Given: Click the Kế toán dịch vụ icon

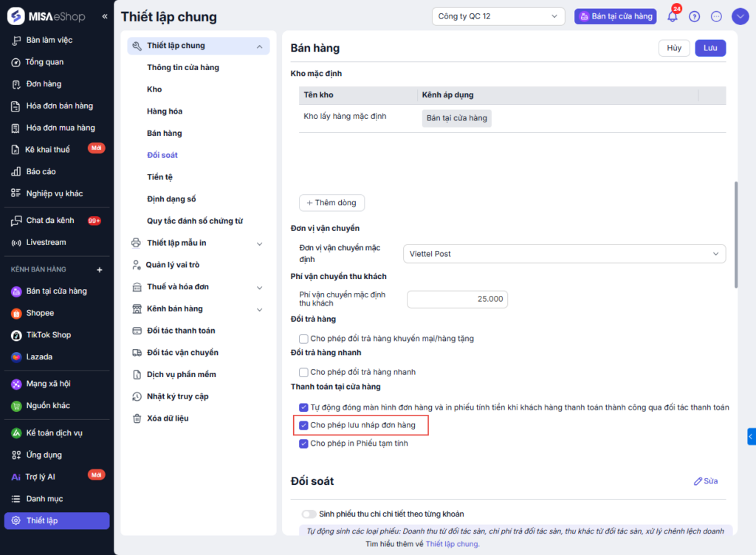Looking at the screenshot, I should click(16, 433).
